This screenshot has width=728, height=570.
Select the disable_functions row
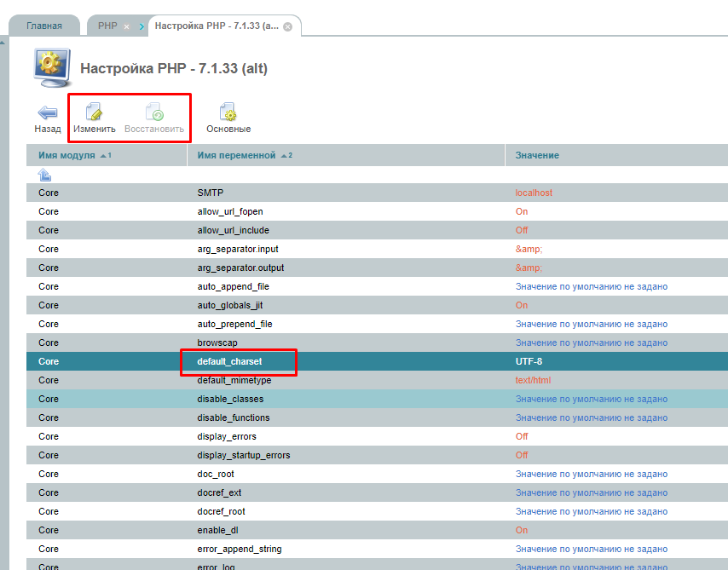tap(377, 417)
